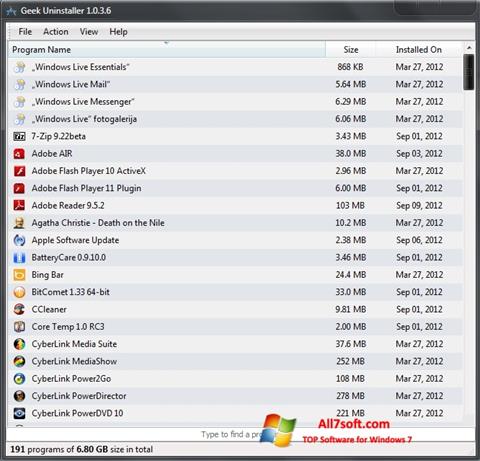
Task: Select 'Adobe Flash Player 10 ActiveX' name
Action: click(89, 171)
